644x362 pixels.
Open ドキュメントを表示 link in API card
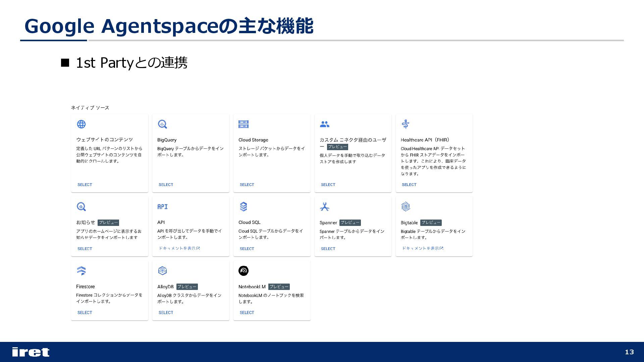coord(179,248)
